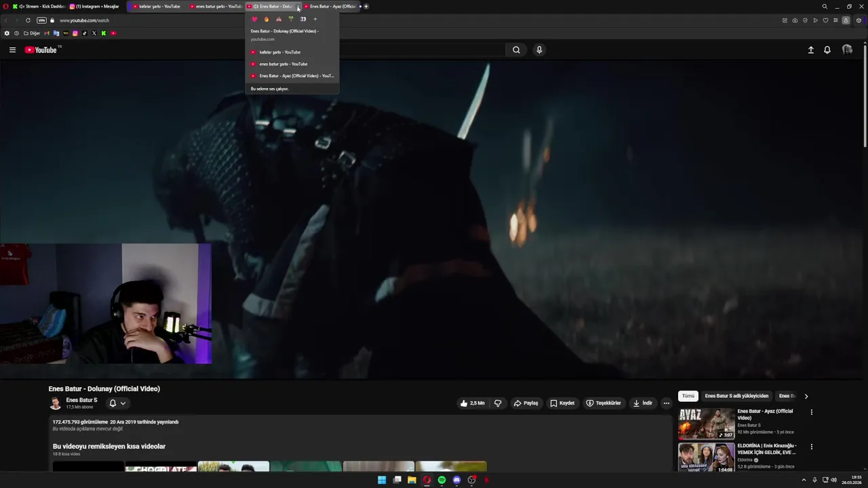This screenshot has height=488, width=868.
Task: Dislike the video with thumbs-down
Action: 498,403
